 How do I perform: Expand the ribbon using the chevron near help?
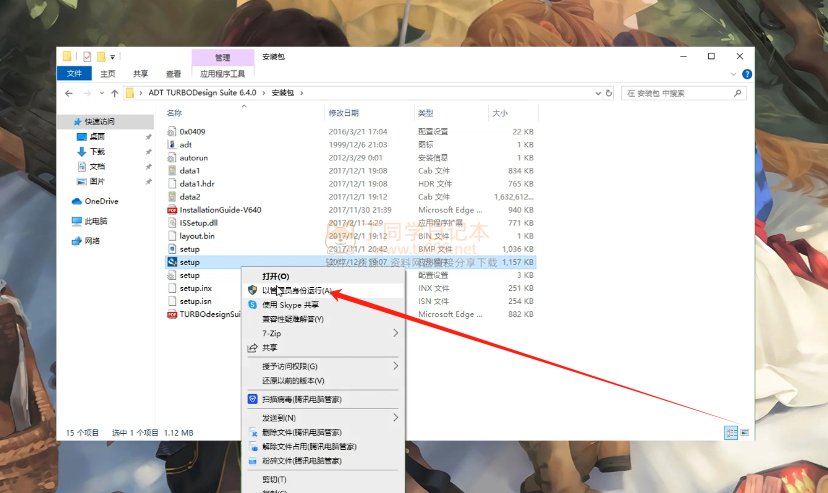click(x=733, y=74)
